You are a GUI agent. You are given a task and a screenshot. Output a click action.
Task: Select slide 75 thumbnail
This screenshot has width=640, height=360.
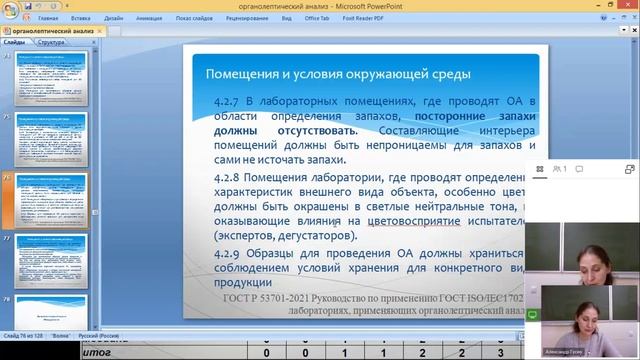coord(51,139)
